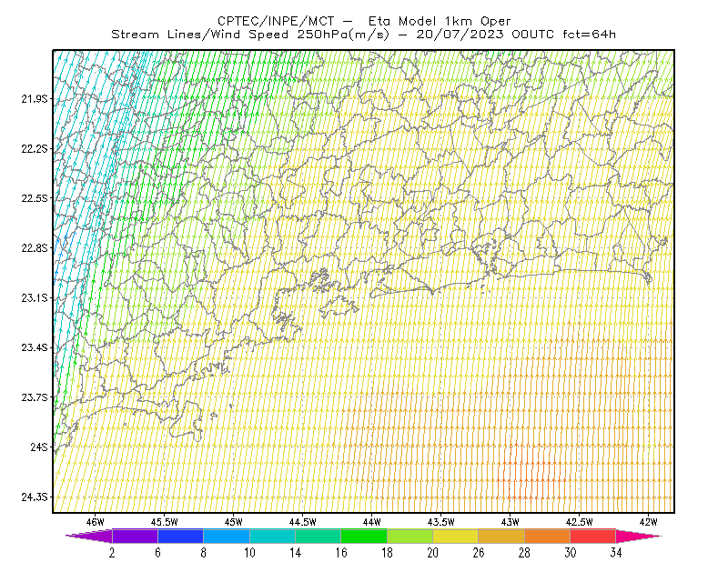Click the gold legend segment after 26
The width and height of the screenshot is (728, 562).
(501, 536)
